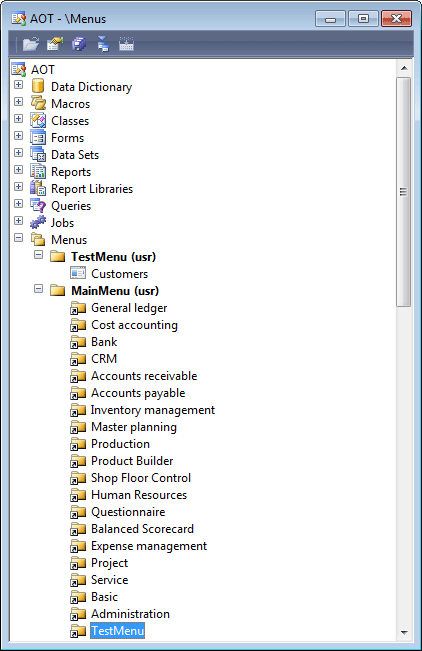Click the Queries question-mark icon

click(x=38, y=206)
